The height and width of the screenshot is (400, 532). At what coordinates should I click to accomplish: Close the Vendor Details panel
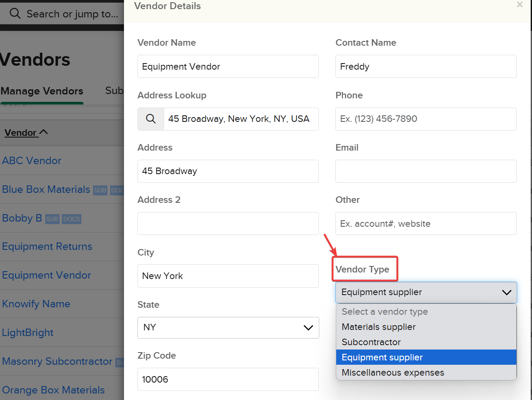pos(519,5)
